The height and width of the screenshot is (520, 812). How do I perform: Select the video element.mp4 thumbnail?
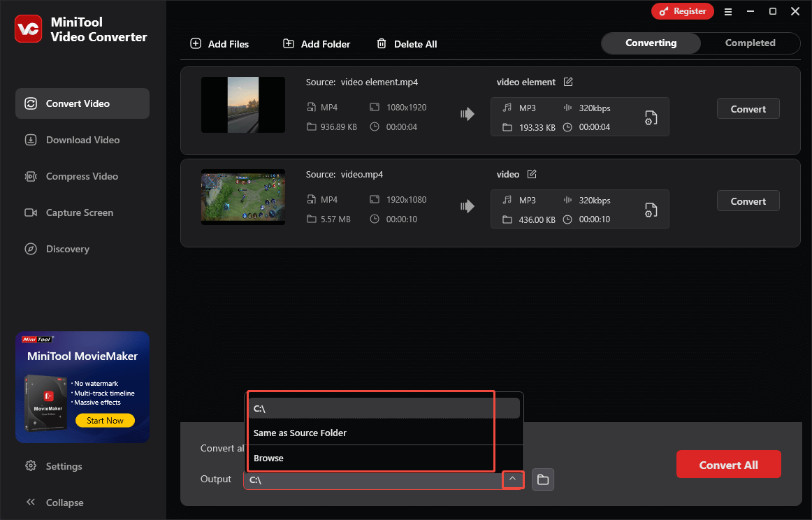click(x=243, y=105)
